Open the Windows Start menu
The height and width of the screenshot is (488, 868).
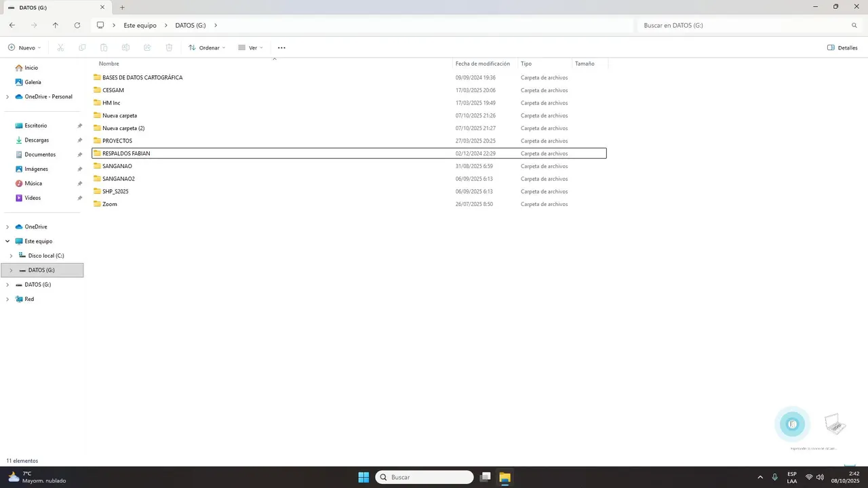click(363, 477)
